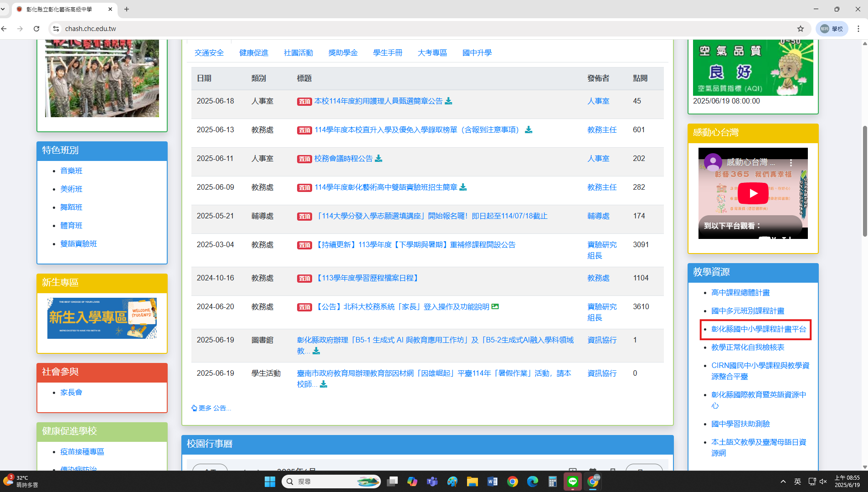The width and height of the screenshot is (868, 492).
Task: Open the video's more options menu
Action: coord(791,162)
